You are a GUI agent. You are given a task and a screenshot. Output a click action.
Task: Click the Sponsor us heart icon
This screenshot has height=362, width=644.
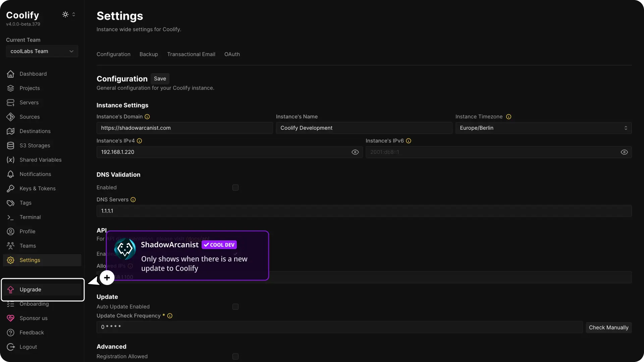click(10, 318)
